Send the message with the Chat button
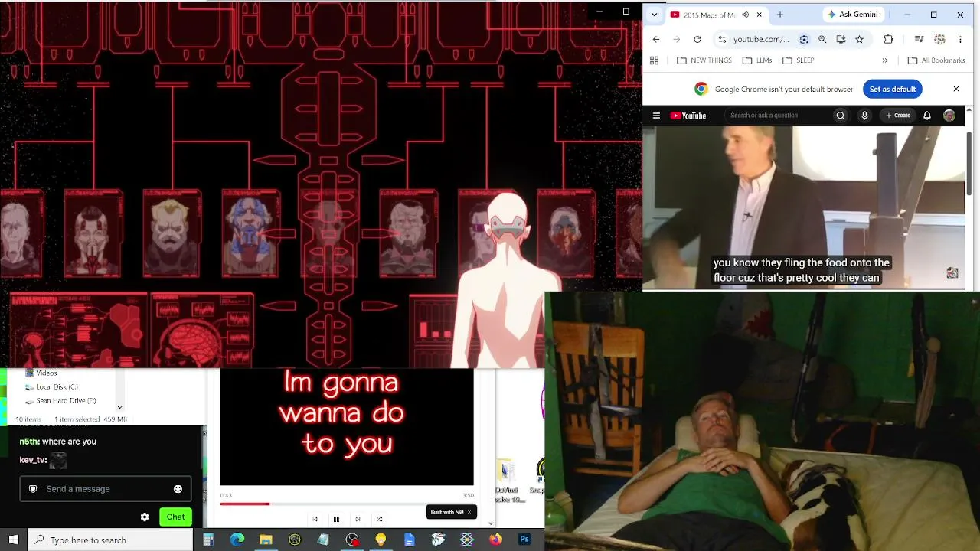The width and height of the screenshot is (980, 551). click(175, 517)
